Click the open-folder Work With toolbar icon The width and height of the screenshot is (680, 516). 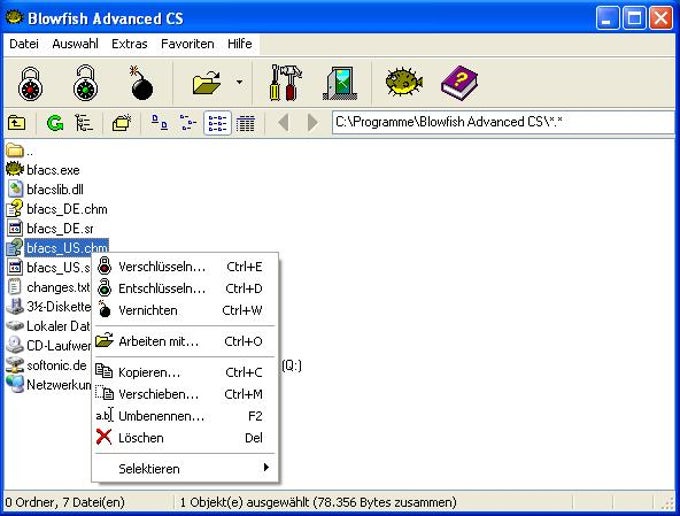tap(206, 82)
